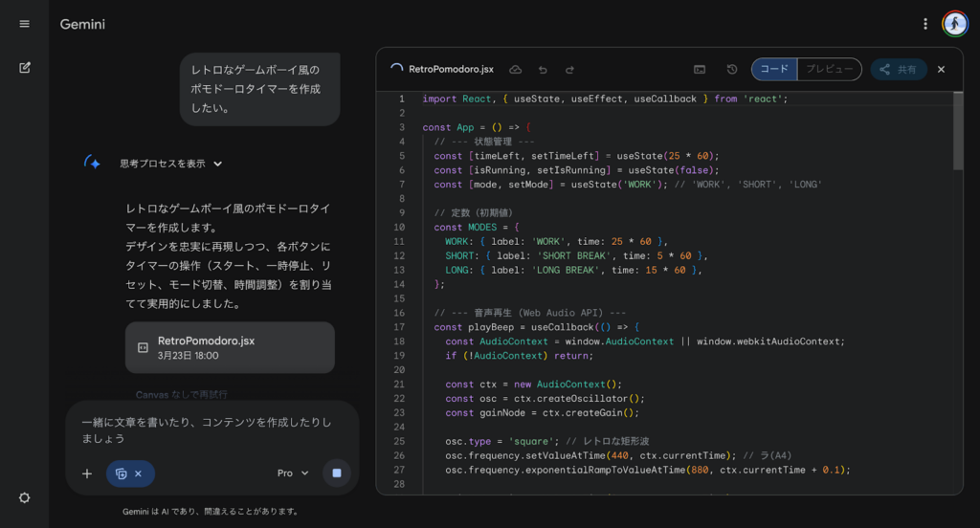The width and height of the screenshot is (980, 528).
Task: Click the exponentialRampToValueAtTime line
Action: pyautogui.click(x=648, y=470)
